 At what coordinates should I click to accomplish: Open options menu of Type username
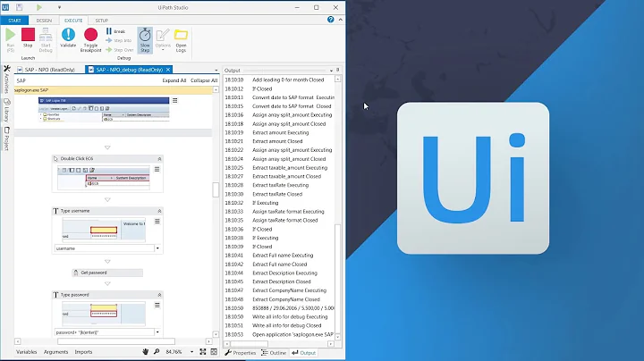[157, 222]
